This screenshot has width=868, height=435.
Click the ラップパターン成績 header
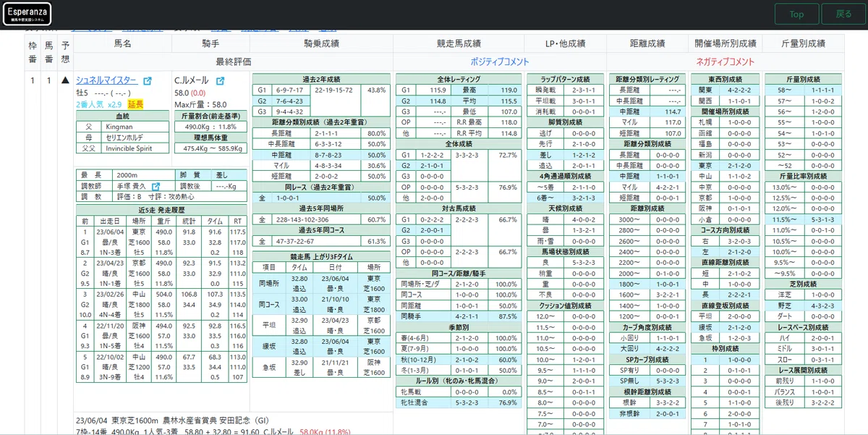click(566, 79)
